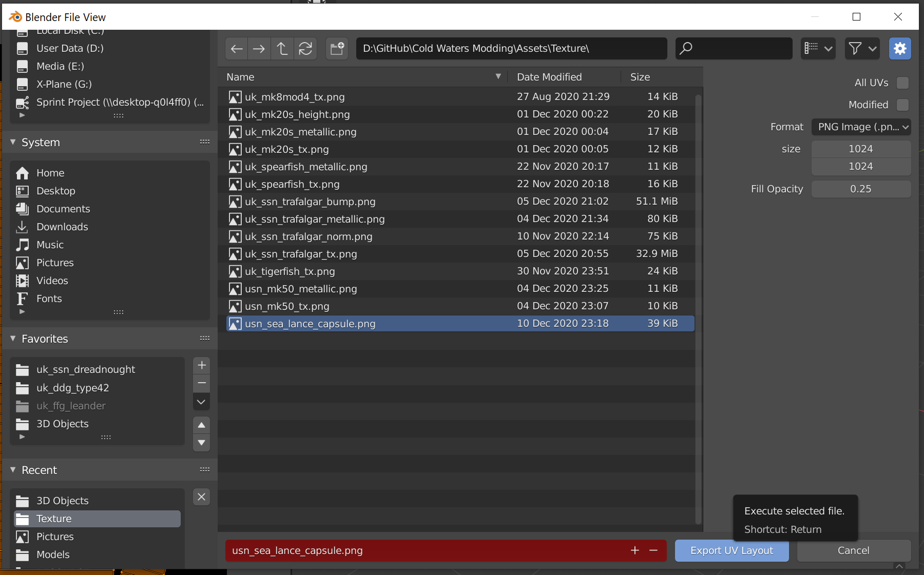Decrement the filename number
This screenshot has width=924, height=575.
[653, 550]
